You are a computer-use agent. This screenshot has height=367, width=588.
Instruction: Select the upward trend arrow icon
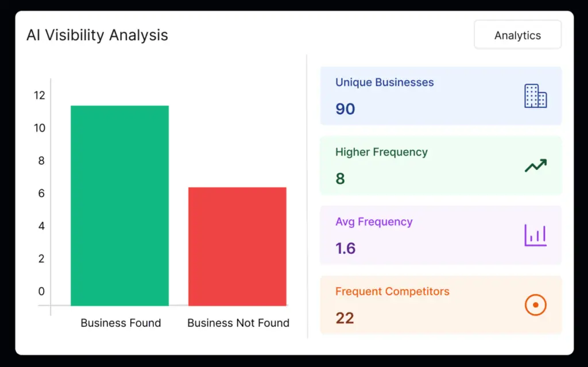point(535,165)
